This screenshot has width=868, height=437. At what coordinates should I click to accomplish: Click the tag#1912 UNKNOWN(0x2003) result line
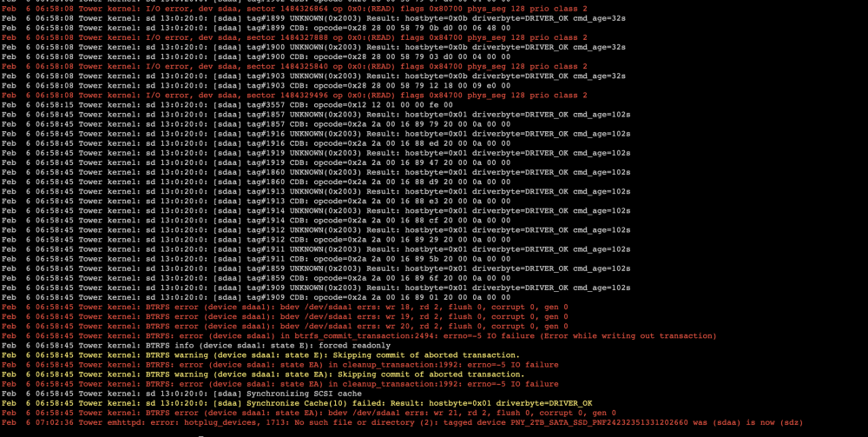[x=316, y=230]
